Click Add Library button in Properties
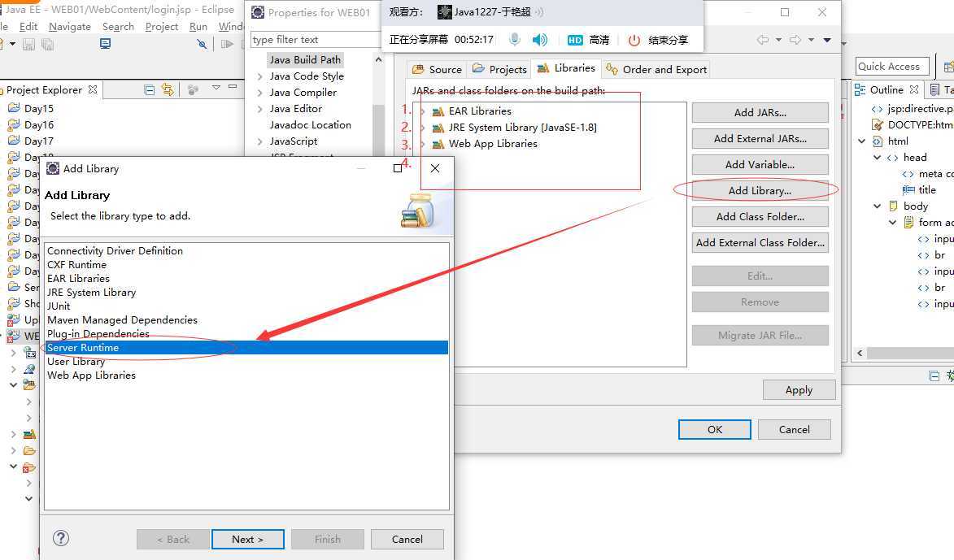This screenshot has height=560, width=954. 760,191
